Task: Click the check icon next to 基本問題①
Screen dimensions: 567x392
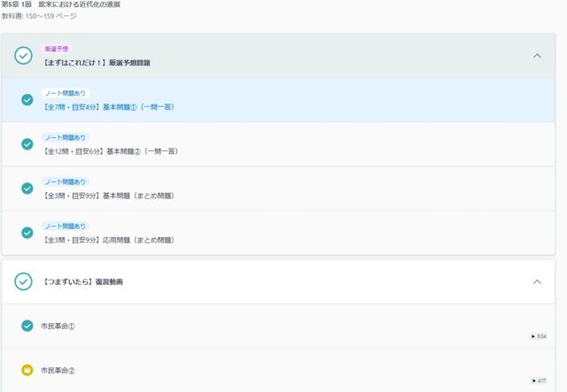Action: click(x=27, y=100)
